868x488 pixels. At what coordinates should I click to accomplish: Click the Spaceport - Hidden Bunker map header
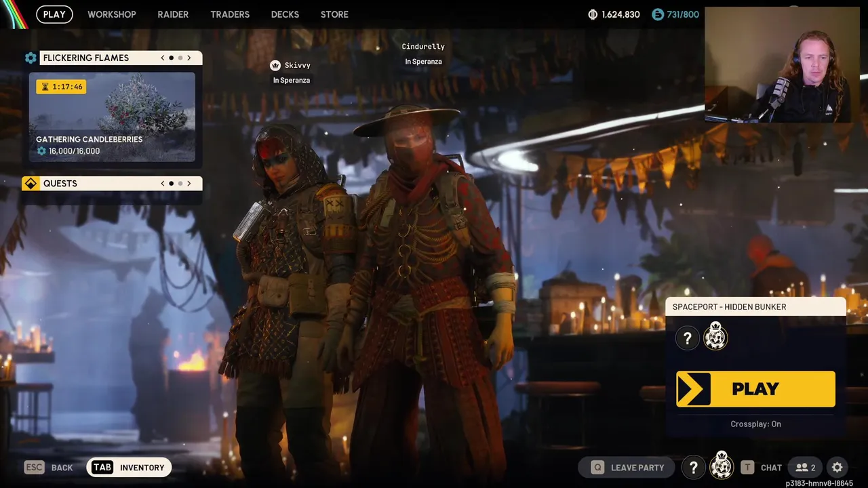tap(755, 307)
